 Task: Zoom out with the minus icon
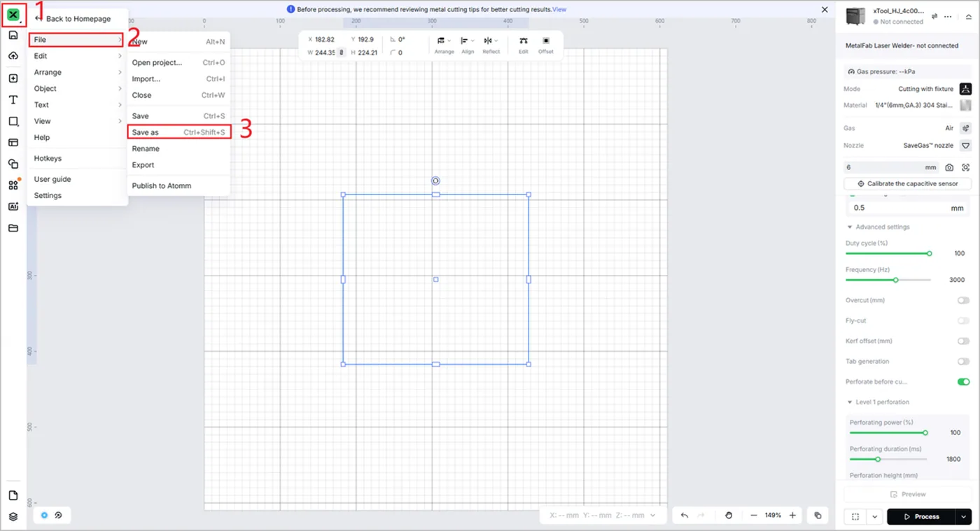pos(754,516)
